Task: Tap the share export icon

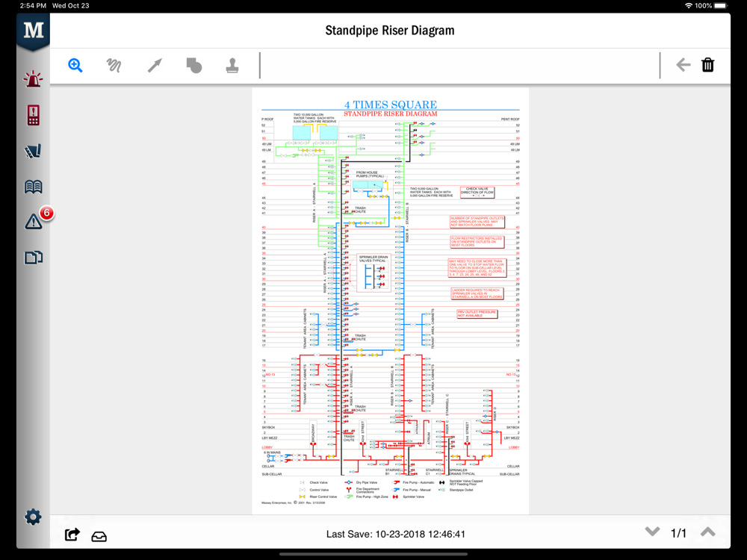Action: tap(72, 535)
